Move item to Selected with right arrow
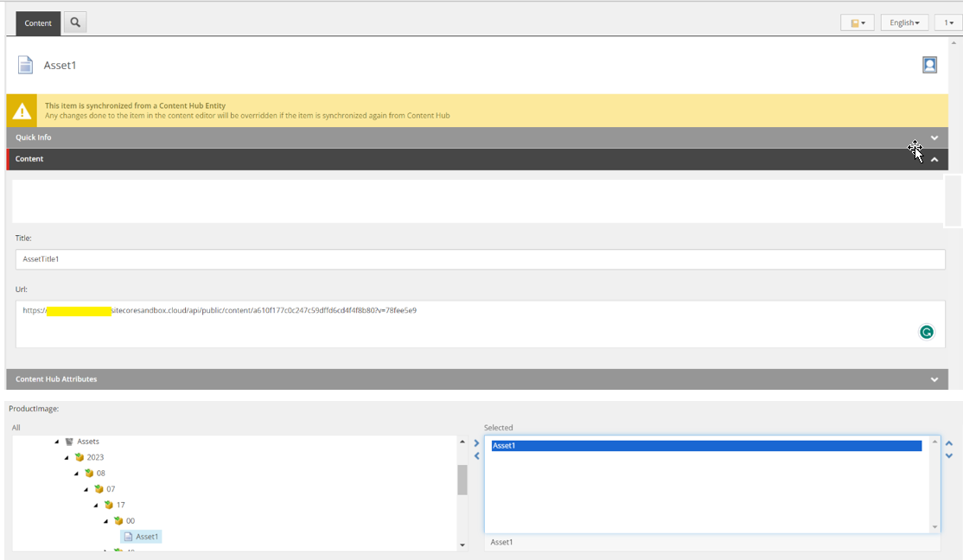The height and width of the screenshot is (560, 963). (x=476, y=443)
